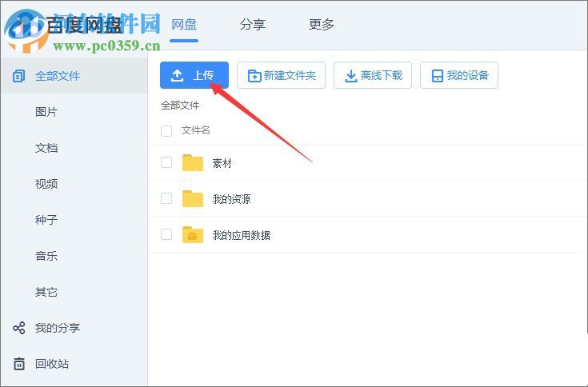Switch to the 网盘 tab
The height and width of the screenshot is (387, 588).
184,25
